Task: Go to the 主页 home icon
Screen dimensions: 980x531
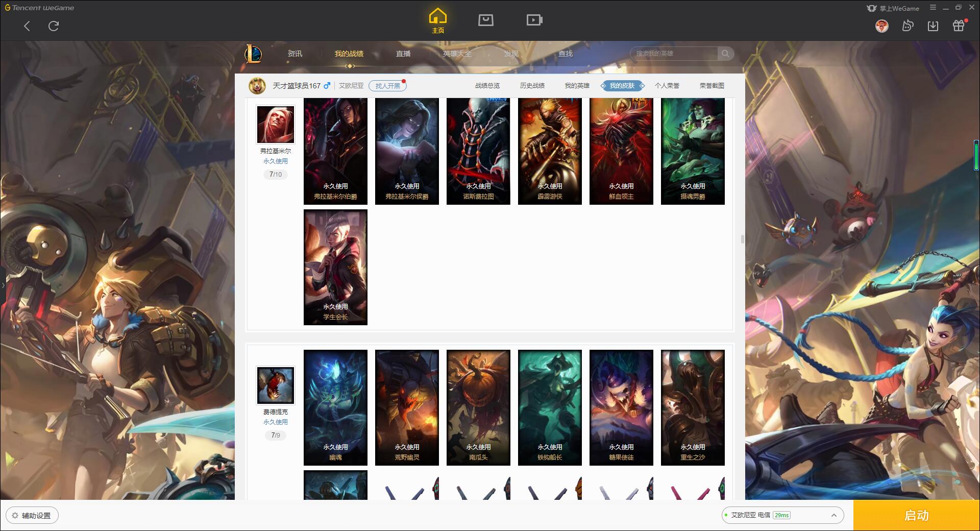Action: click(437, 20)
